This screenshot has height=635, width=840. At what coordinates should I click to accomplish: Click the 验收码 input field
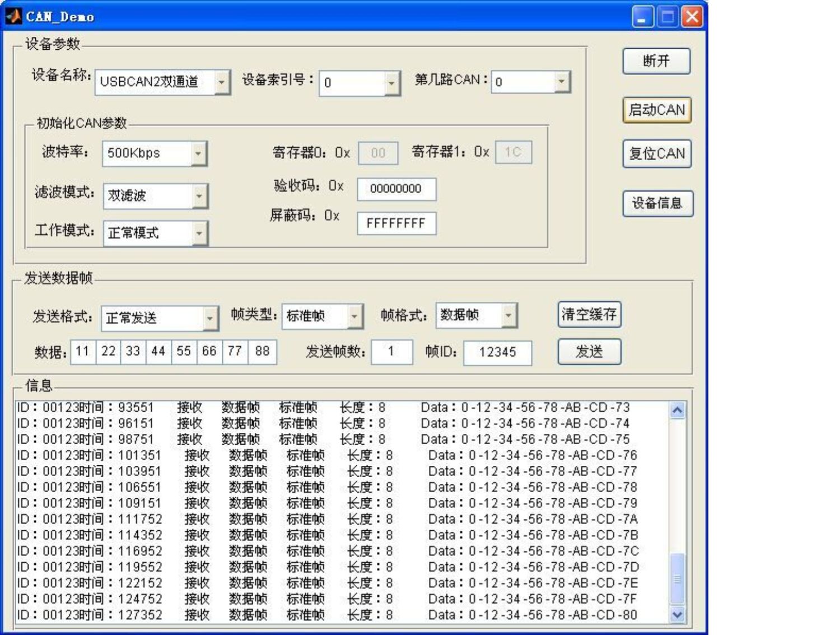pos(396,189)
